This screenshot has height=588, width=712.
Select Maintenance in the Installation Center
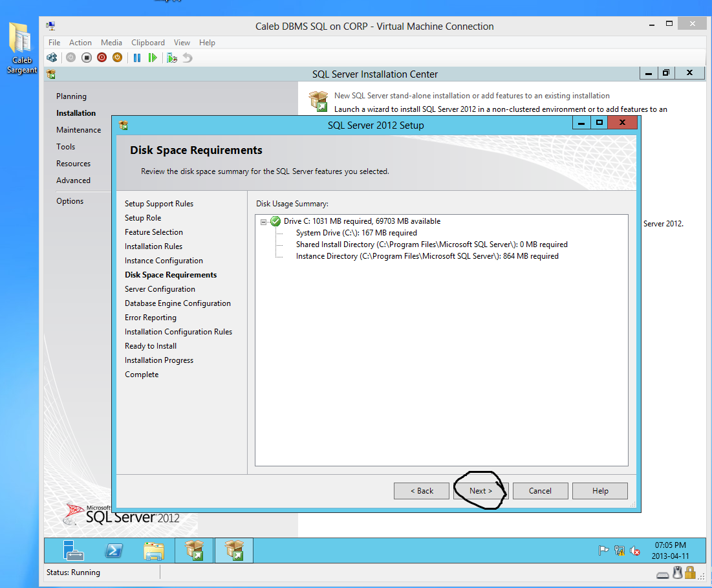pos(78,130)
